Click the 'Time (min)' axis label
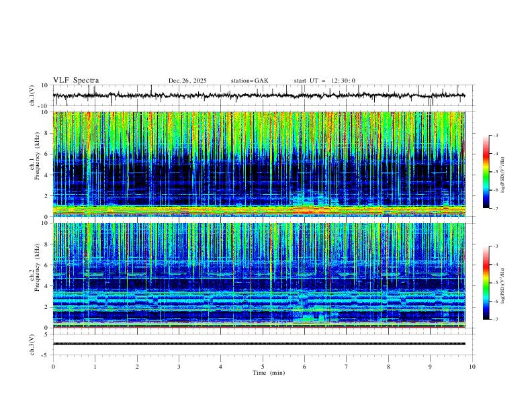The image size is (532, 411). coord(269,373)
